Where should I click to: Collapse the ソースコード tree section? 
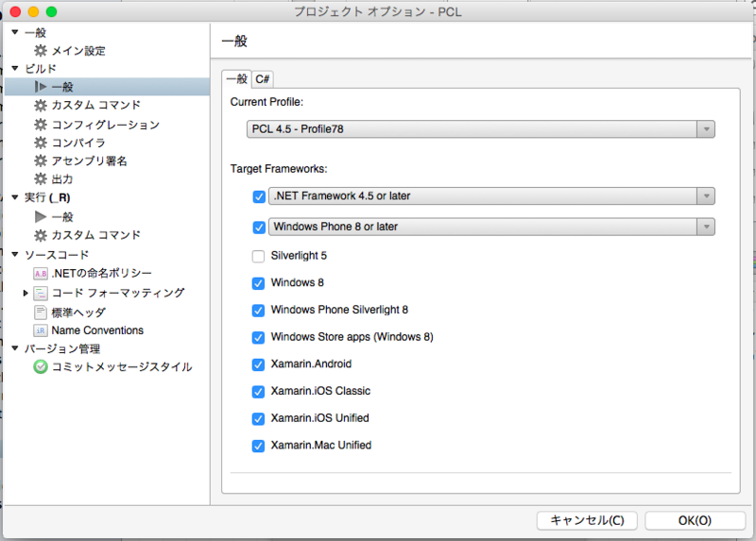pos(15,254)
